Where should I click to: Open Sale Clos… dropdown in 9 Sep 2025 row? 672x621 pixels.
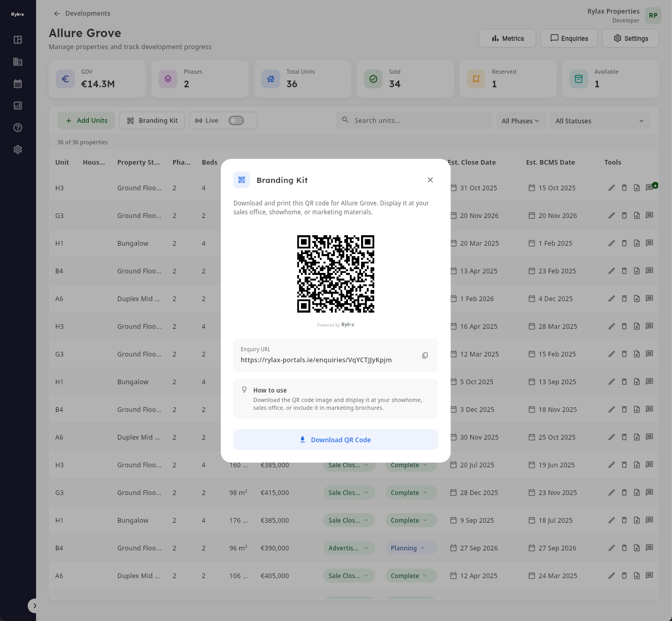pyautogui.click(x=349, y=520)
